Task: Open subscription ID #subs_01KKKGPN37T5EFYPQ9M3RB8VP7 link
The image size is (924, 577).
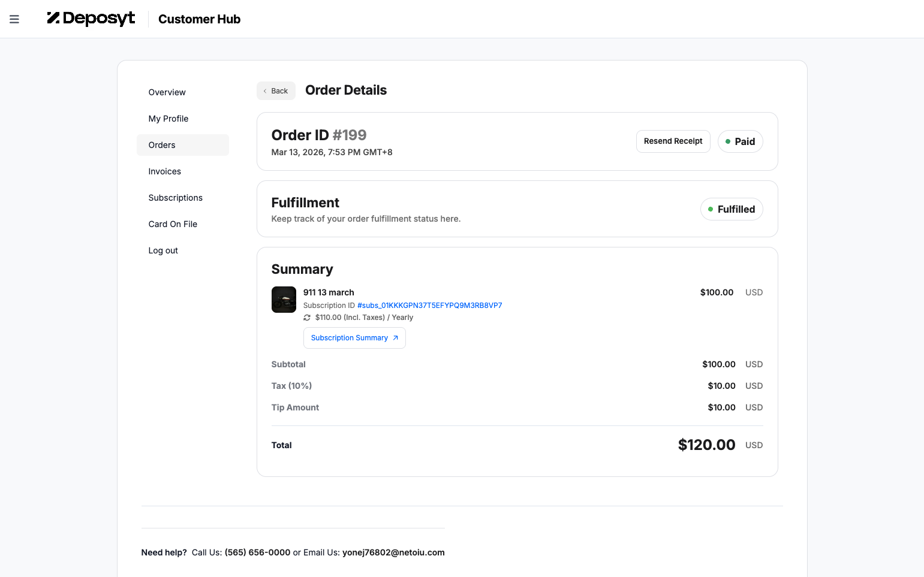Action: [429, 306]
